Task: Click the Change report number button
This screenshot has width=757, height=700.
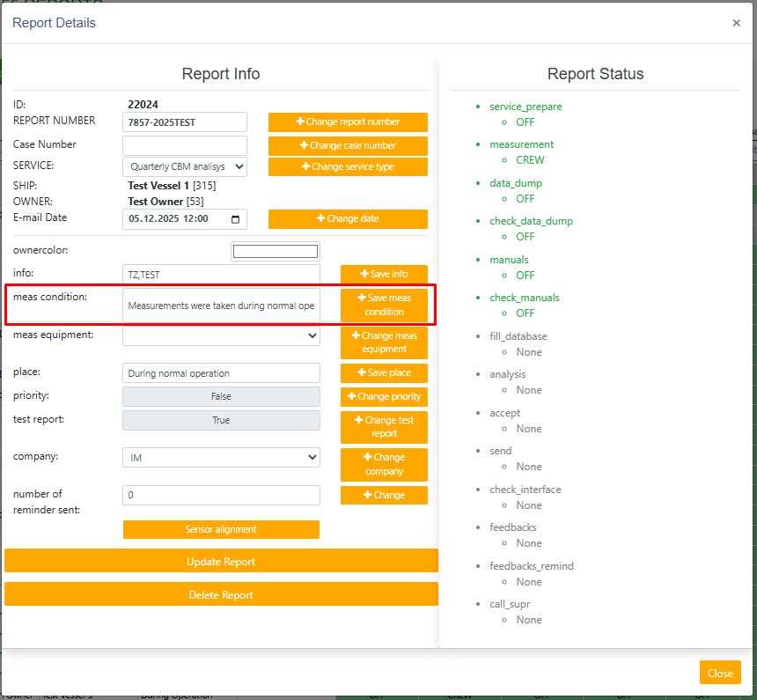Action: [x=348, y=122]
